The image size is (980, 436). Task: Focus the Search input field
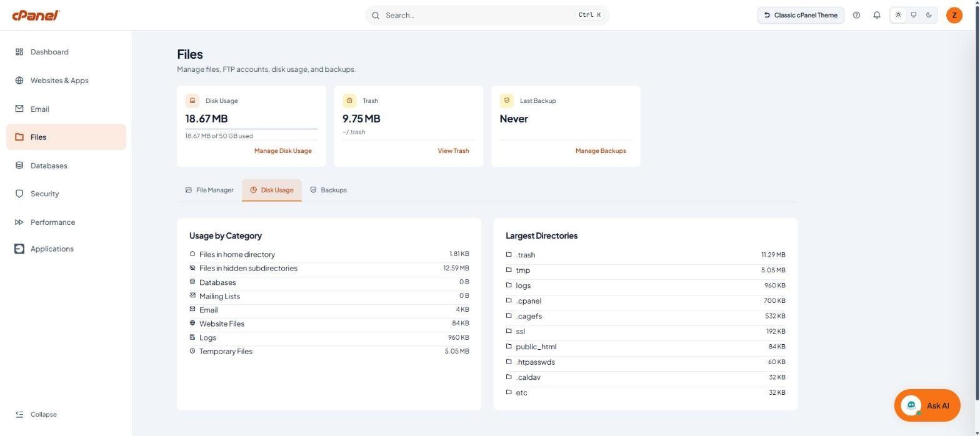pyautogui.click(x=487, y=15)
